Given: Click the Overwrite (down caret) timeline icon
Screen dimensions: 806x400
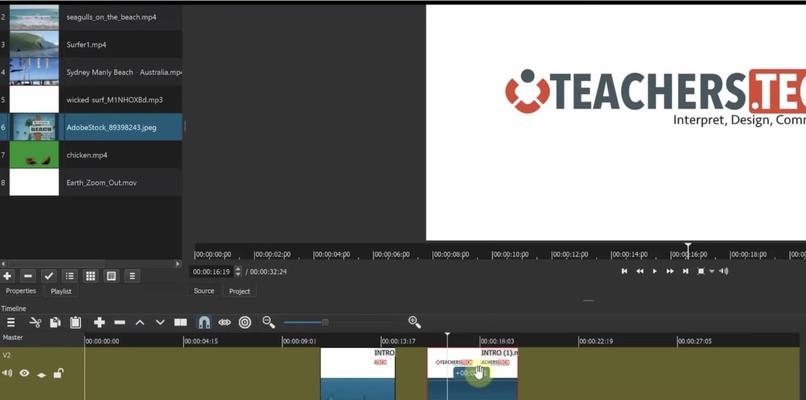Looking at the screenshot, I should point(160,322).
